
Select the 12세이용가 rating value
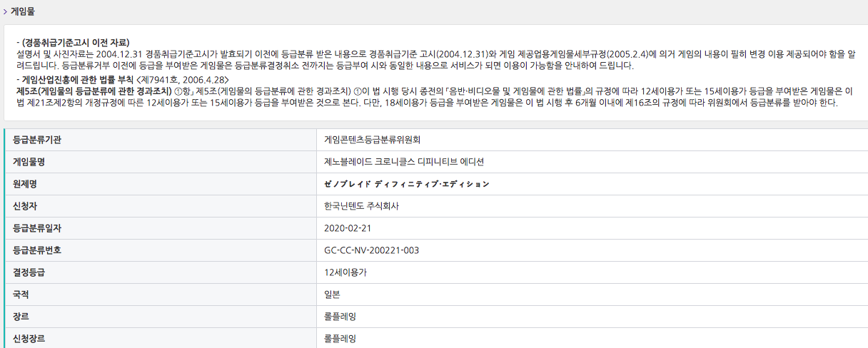pyautogui.click(x=345, y=272)
